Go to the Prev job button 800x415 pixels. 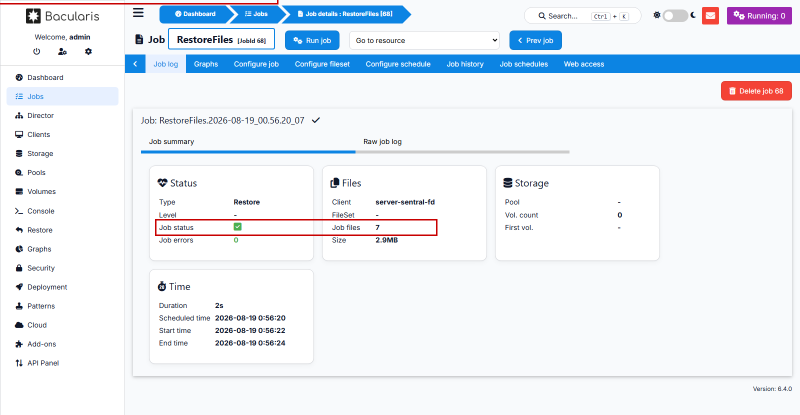click(x=535, y=40)
